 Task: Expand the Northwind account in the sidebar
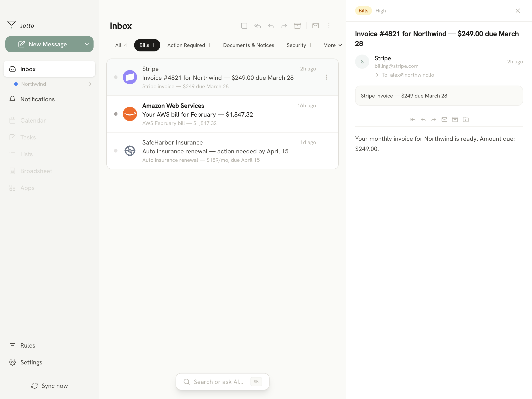pos(90,84)
